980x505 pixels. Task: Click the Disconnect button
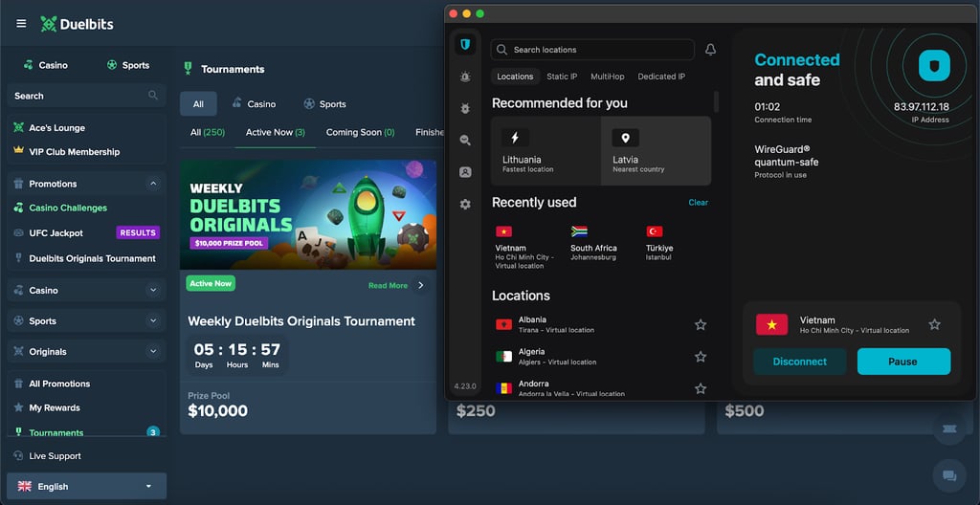tap(799, 362)
